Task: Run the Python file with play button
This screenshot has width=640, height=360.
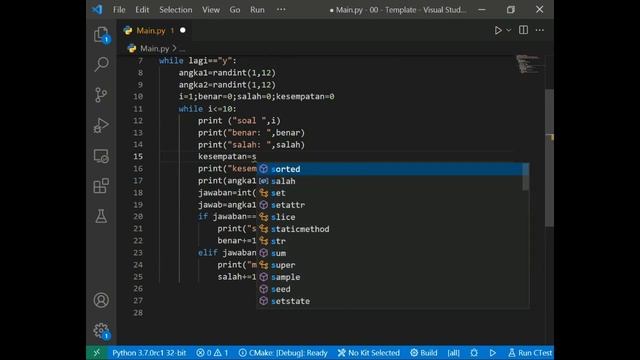Action: click(x=498, y=30)
